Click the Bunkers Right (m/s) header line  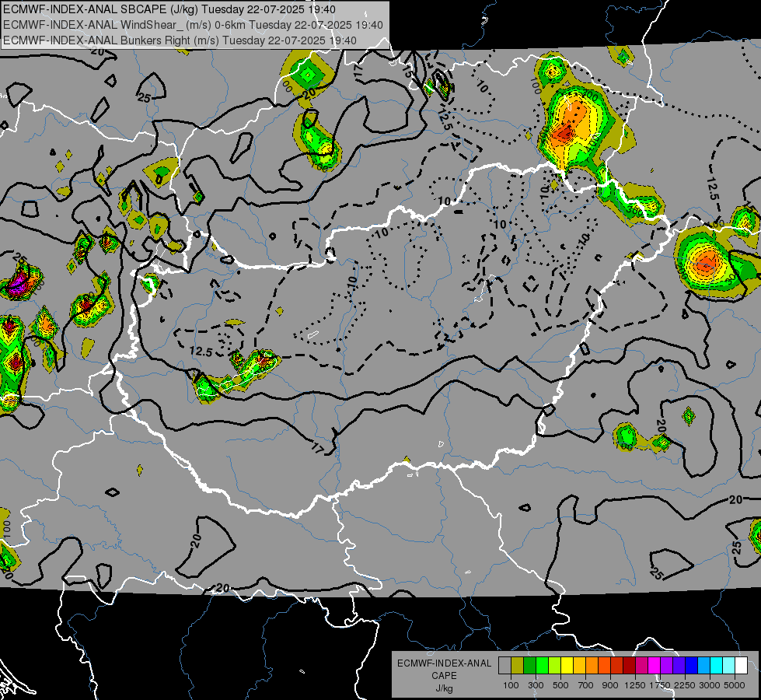[x=180, y=40]
